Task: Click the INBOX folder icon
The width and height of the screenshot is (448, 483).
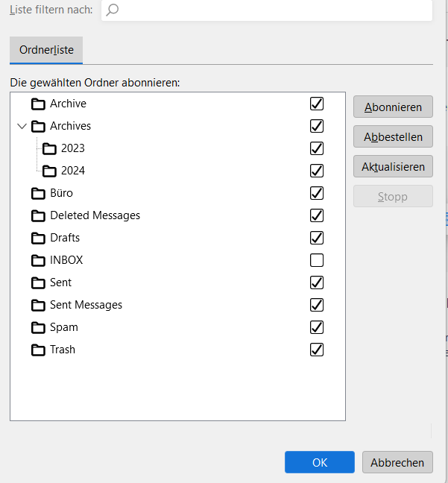Action: pyautogui.click(x=39, y=260)
